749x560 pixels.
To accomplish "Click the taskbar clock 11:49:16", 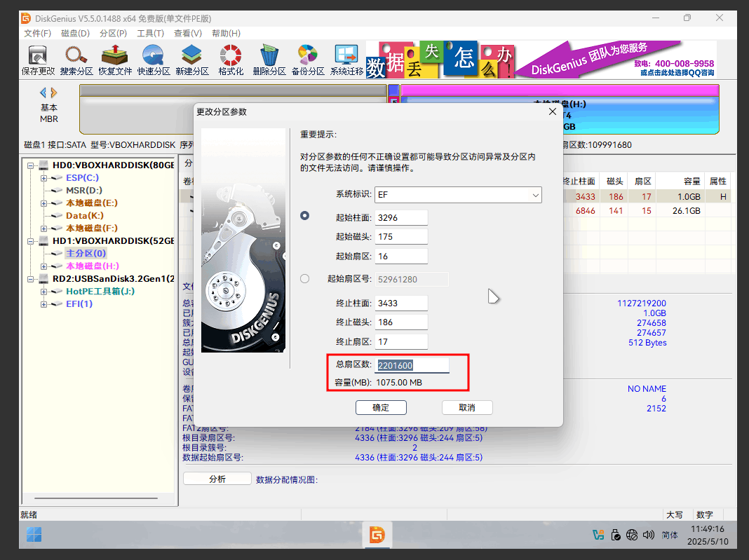I will click(x=708, y=529).
